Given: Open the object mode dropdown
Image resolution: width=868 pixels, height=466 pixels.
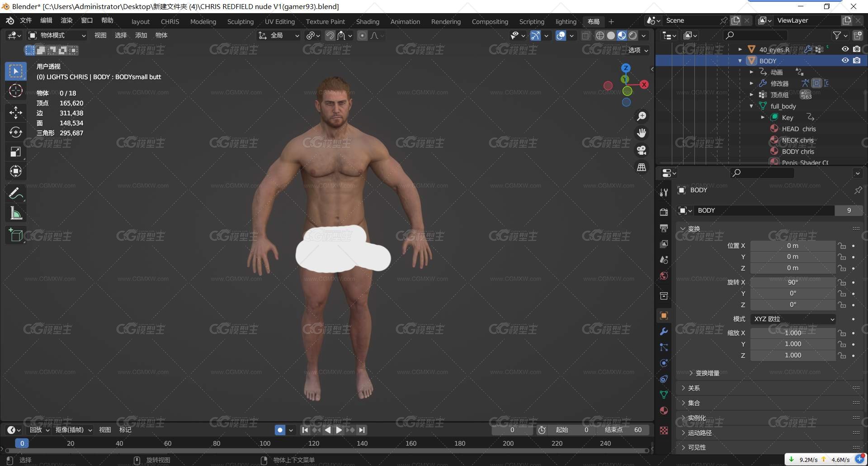Looking at the screenshot, I should (57, 35).
